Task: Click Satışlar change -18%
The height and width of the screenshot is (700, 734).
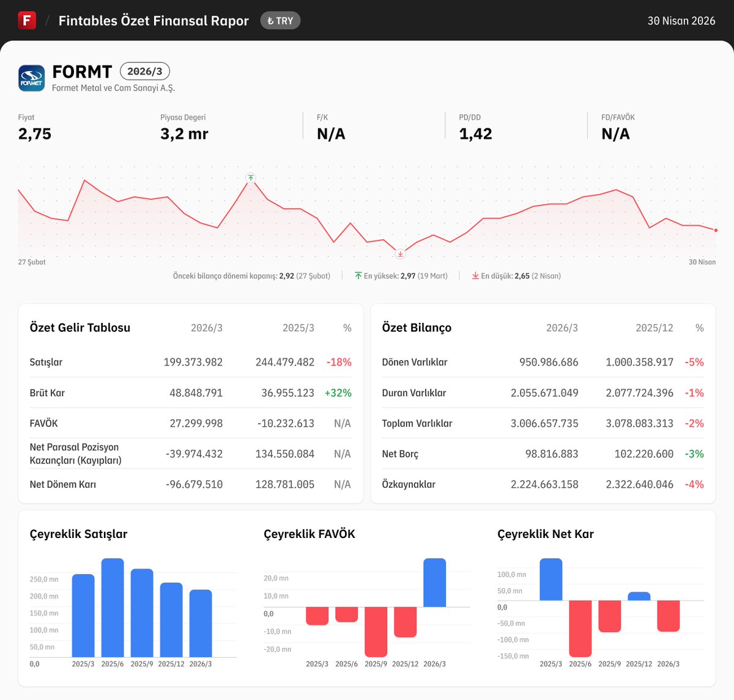Action: (x=339, y=362)
